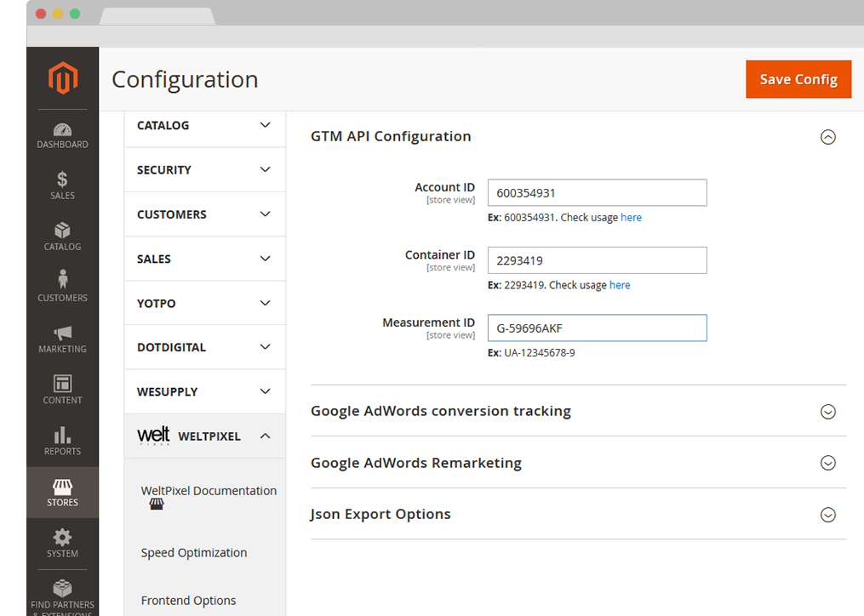The height and width of the screenshot is (616, 864).
Task: Select Speed Optimization in WeltPixel menu
Action: pyautogui.click(x=194, y=553)
